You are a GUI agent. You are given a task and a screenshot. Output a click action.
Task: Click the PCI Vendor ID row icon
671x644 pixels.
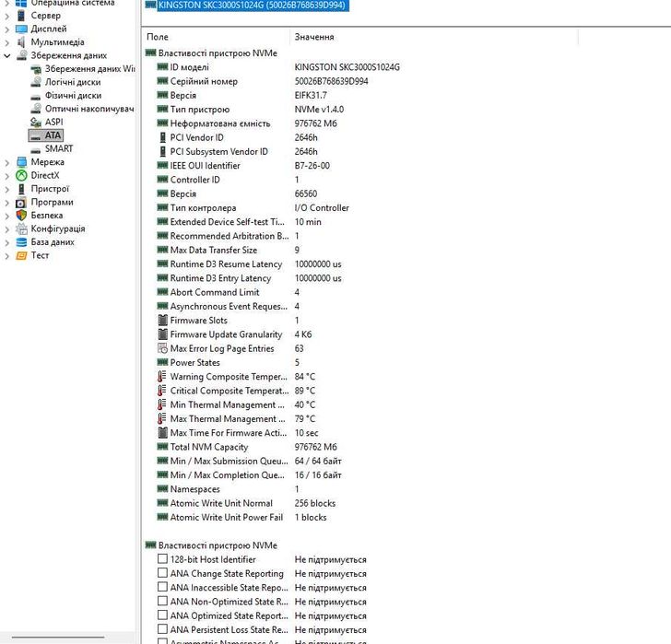pyautogui.click(x=162, y=137)
